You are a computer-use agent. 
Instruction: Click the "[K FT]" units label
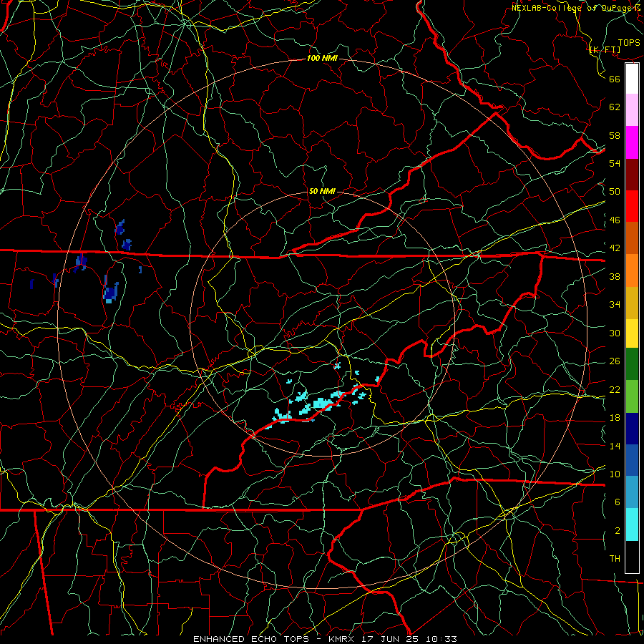click(605, 50)
